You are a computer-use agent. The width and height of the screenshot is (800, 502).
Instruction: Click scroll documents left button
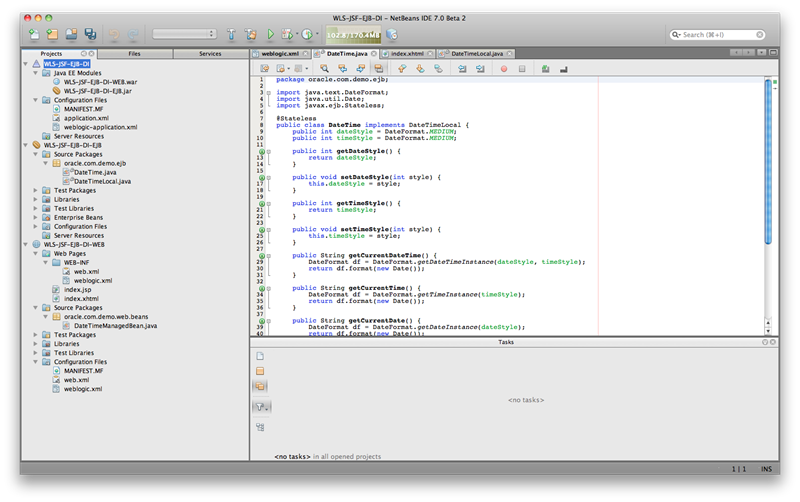[x=736, y=53]
